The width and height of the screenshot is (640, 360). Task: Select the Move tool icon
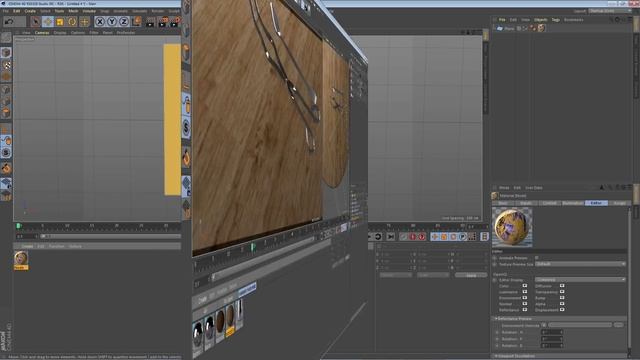click(x=48, y=21)
